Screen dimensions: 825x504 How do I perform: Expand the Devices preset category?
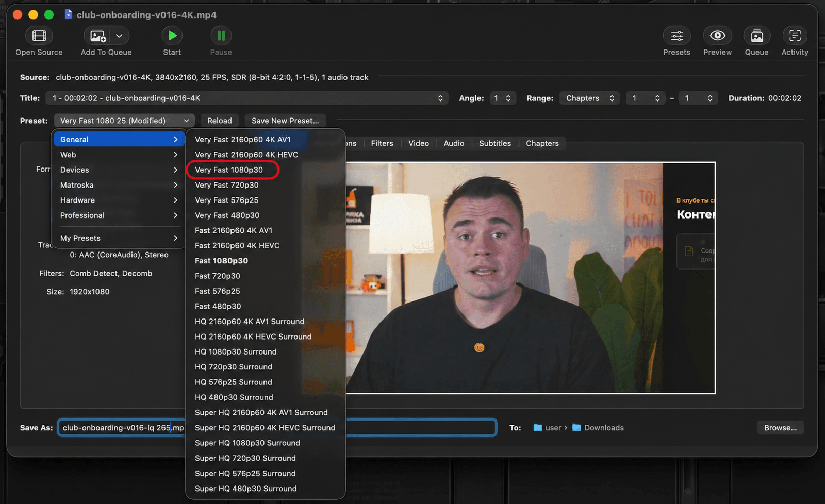point(119,170)
